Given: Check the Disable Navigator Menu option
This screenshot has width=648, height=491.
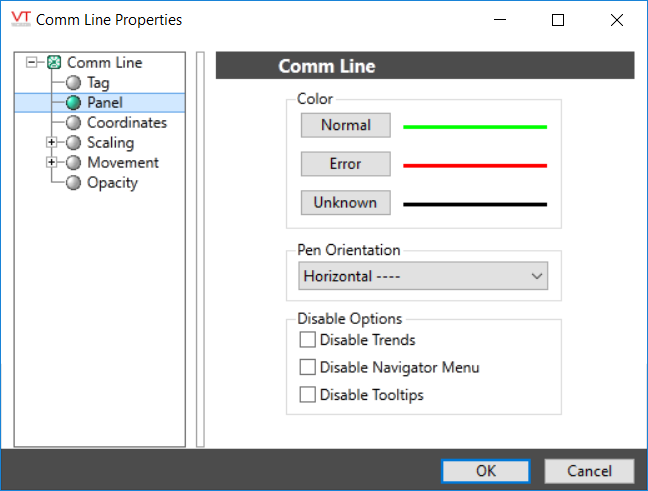Looking at the screenshot, I should 308,368.
